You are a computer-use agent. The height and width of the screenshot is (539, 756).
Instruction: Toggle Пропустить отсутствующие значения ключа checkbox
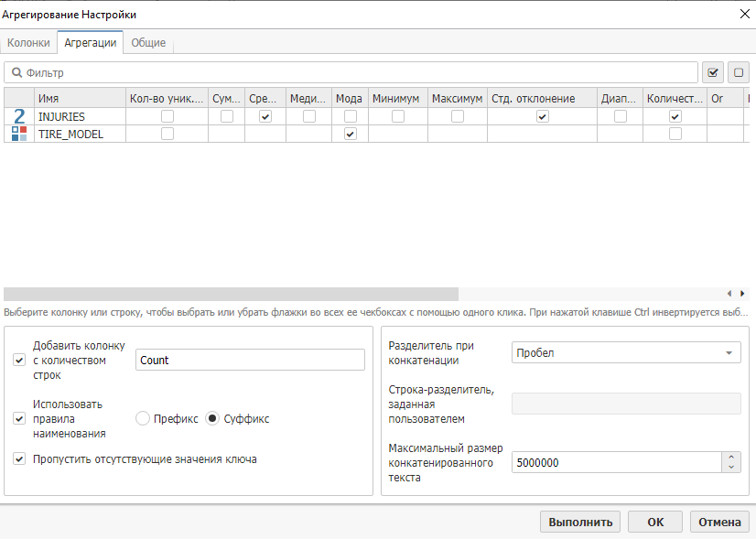19,459
